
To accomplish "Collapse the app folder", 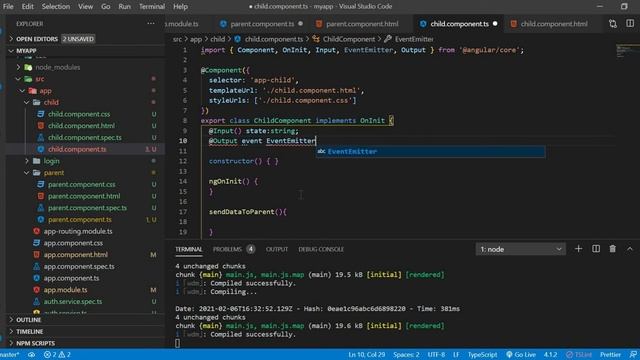I will 45,91.
